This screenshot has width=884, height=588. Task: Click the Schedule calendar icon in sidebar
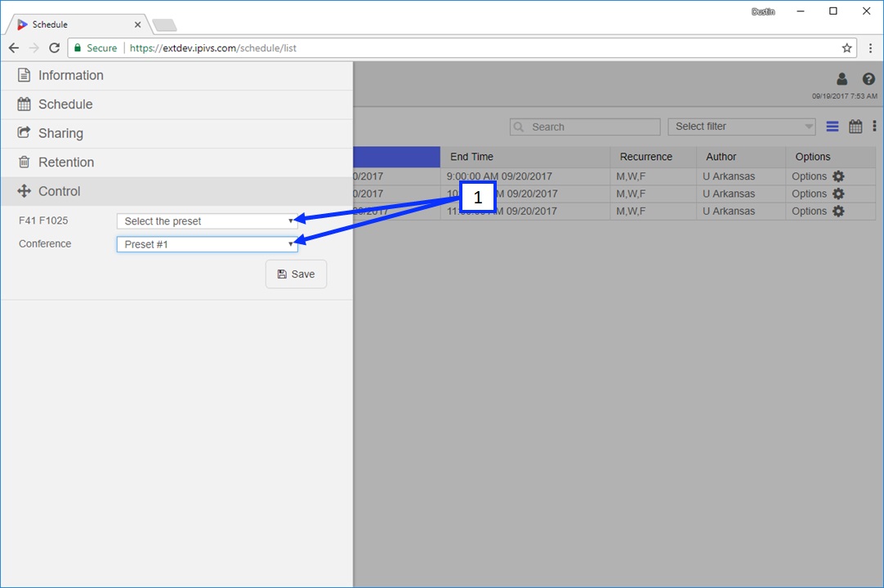pyautogui.click(x=24, y=105)
